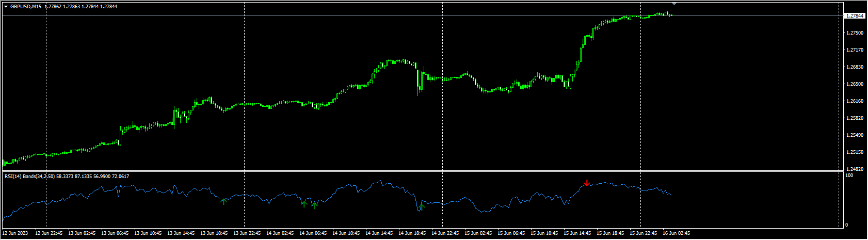This screenshot has width=868, height=240.
Task: Click the 13 Jun 22:45 time label
Action: coord(246,233)
